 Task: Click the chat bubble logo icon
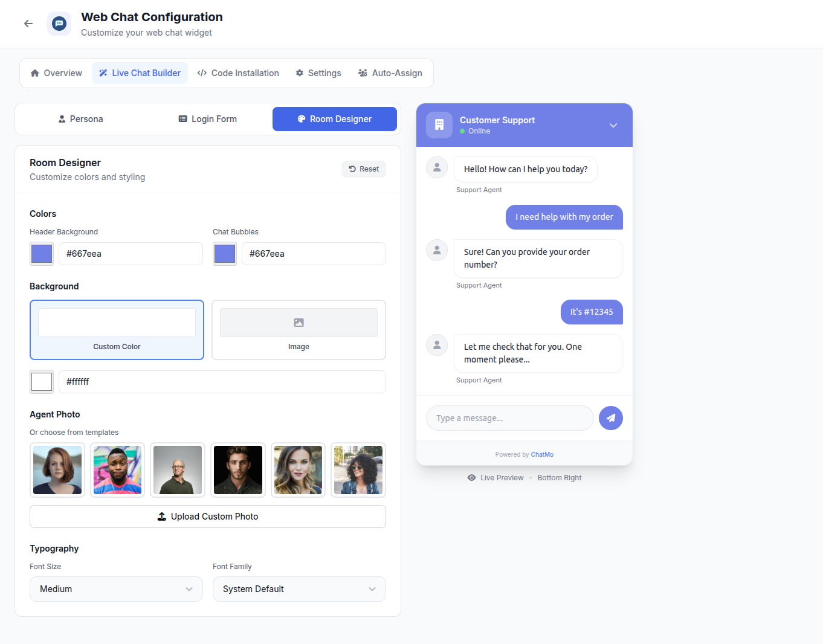click(59, 24)
